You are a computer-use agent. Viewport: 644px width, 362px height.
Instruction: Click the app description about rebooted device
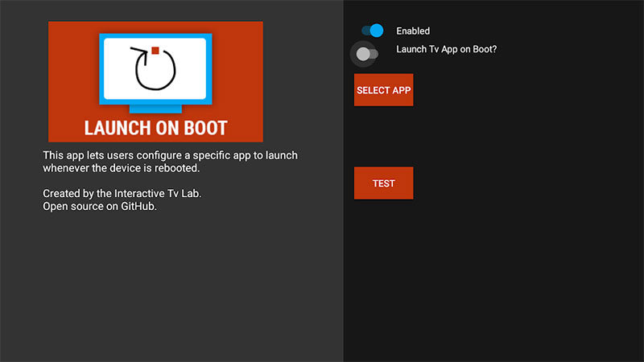click(170, 162)
